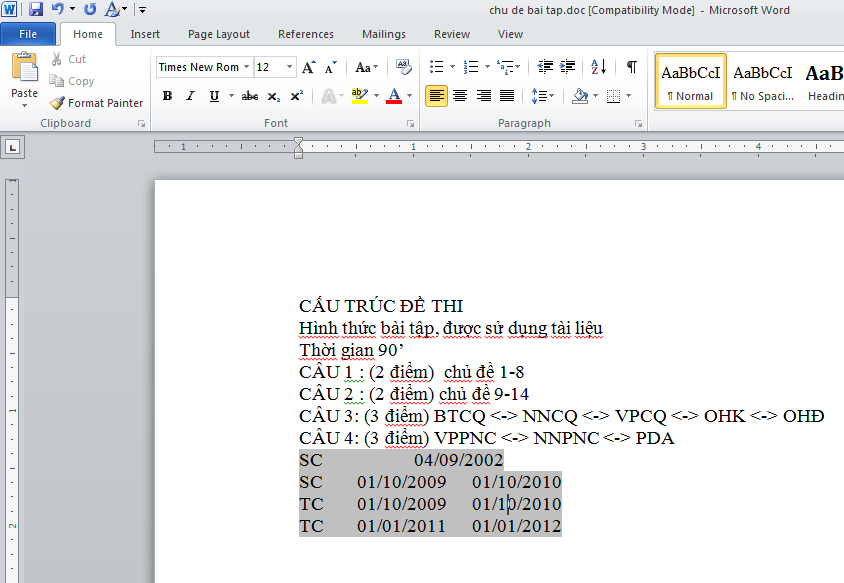Toggle italic formatting
Viewport: 844px width, 583px height.
(190, 96)
